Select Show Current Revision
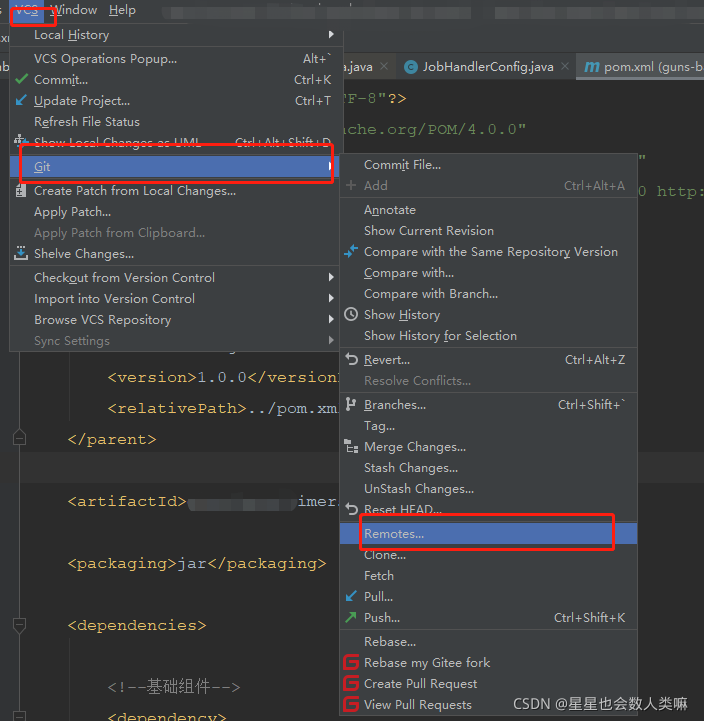The height and width of the screenshot is (721, 704). 488,230
